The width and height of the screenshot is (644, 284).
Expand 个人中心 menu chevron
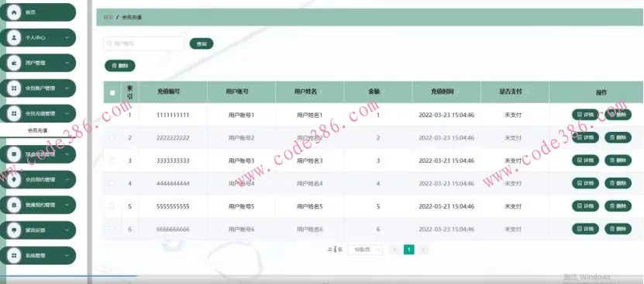(67, 37)
